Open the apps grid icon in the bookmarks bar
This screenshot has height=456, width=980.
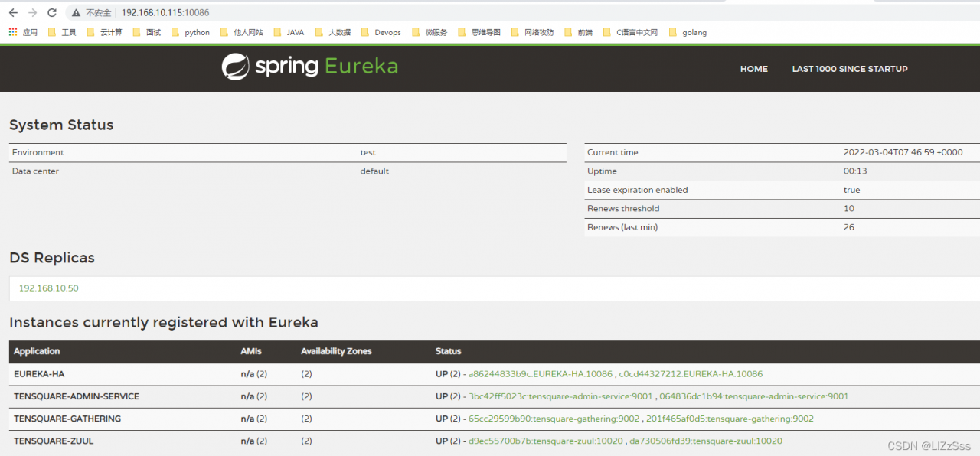click(12, 32)
